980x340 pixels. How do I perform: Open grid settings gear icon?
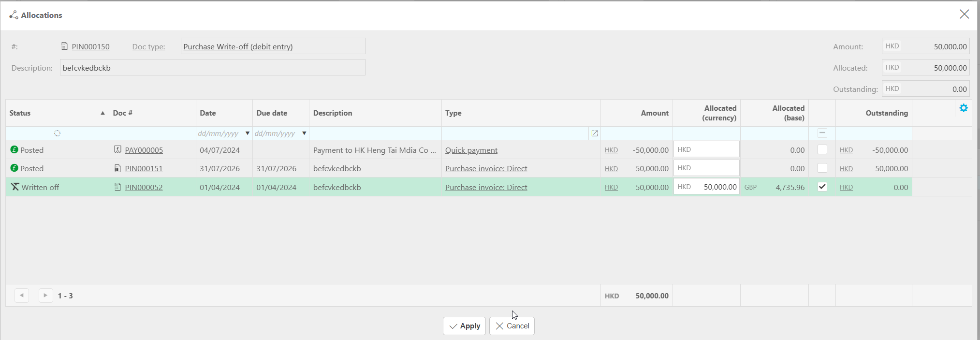pos(964,108)
